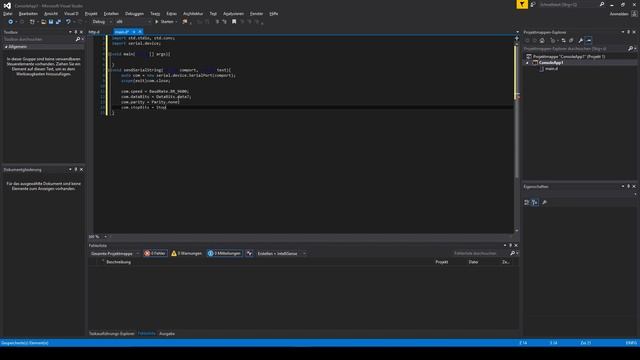Click the account avatar icon next to Anmelden

(634, 13)
